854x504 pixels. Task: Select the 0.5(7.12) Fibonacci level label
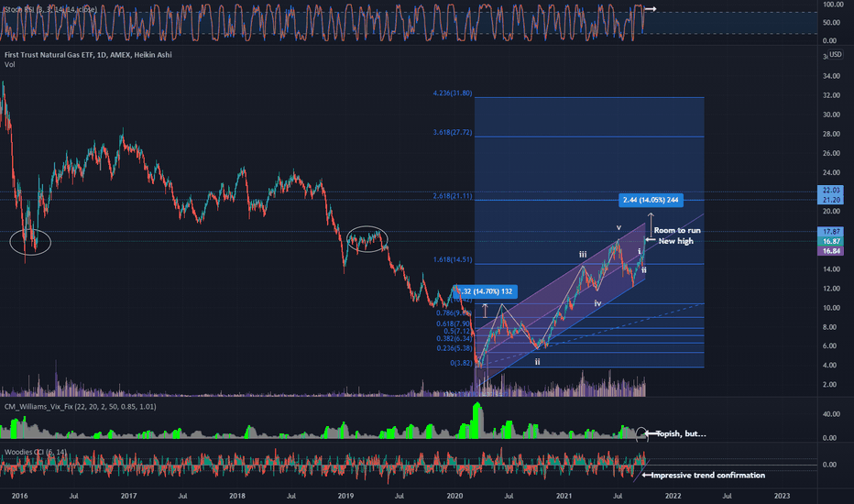pos(457,332)
